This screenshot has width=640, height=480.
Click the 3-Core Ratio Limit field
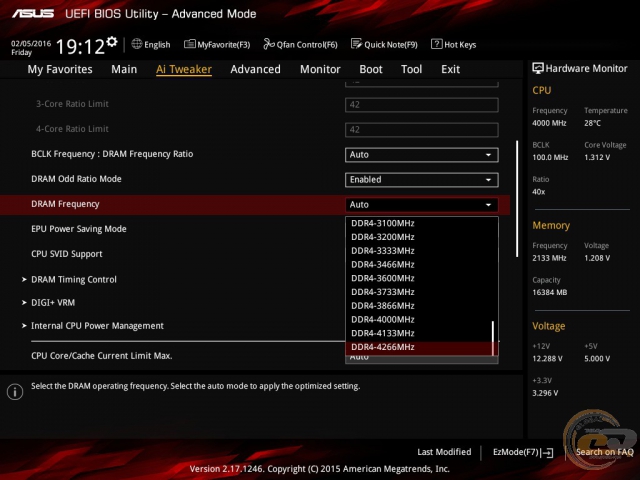tap(422, 105)
